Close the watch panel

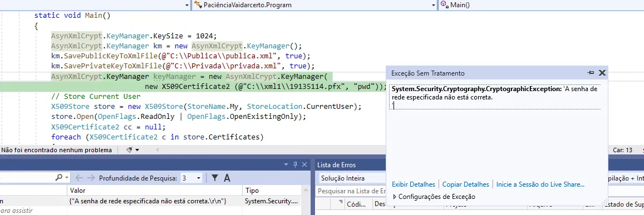pyautogui.click(x=304, y=164)
